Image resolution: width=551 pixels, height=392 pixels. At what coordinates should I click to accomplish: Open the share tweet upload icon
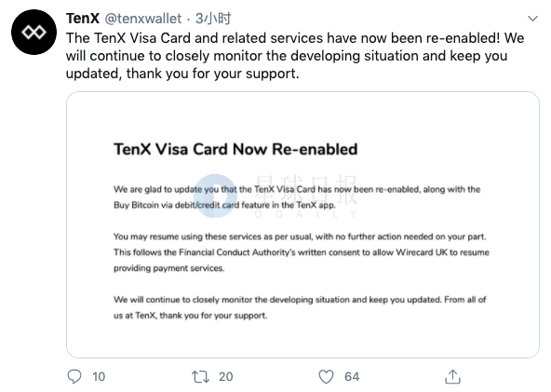coord(452,376)
